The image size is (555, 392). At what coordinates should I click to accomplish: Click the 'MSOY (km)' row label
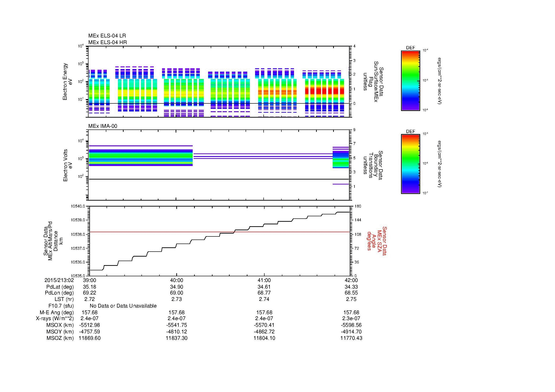click(60, 332)
